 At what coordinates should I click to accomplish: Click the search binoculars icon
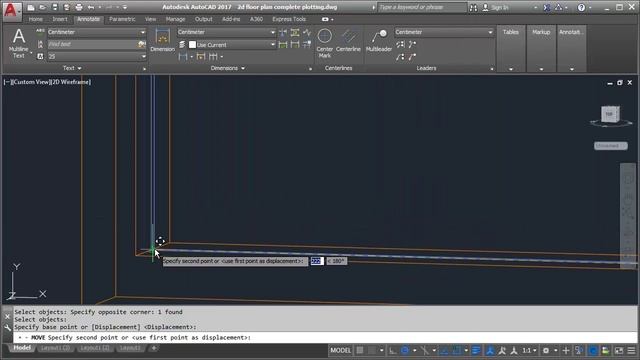(x=473, y=7)
